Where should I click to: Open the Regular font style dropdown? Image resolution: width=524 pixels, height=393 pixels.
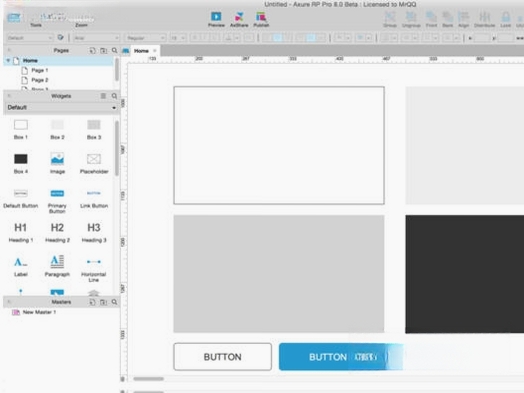click(x=145, y=38)
